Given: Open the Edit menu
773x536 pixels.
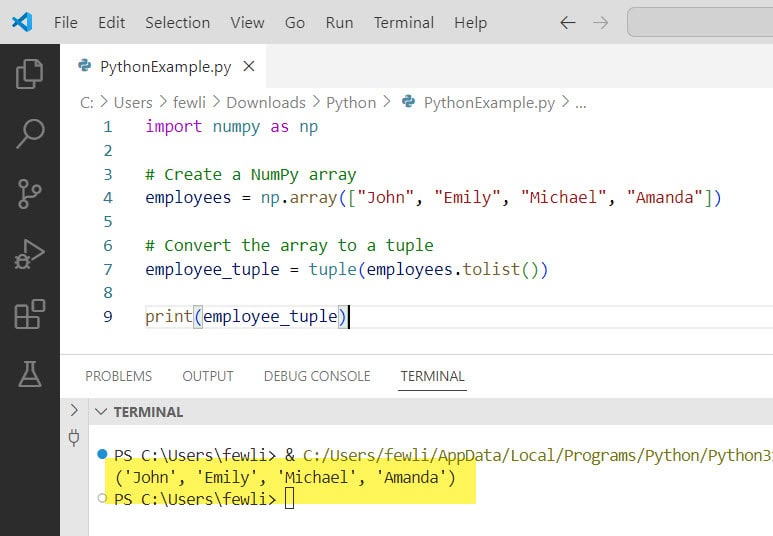Looking at the screenshot, I should click(x=111, y=23).
